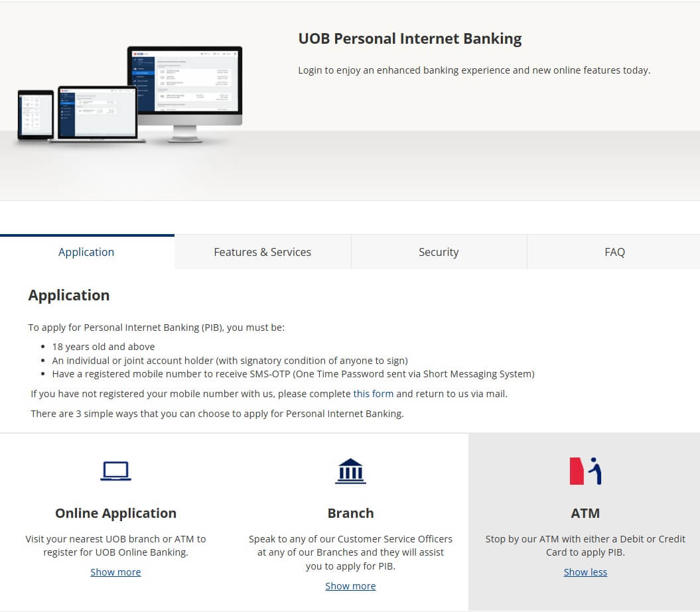Expand the Branch section via Show more
Image resolution: width=700 pixels, height=612 pixels.
click(x=350, y=585)
